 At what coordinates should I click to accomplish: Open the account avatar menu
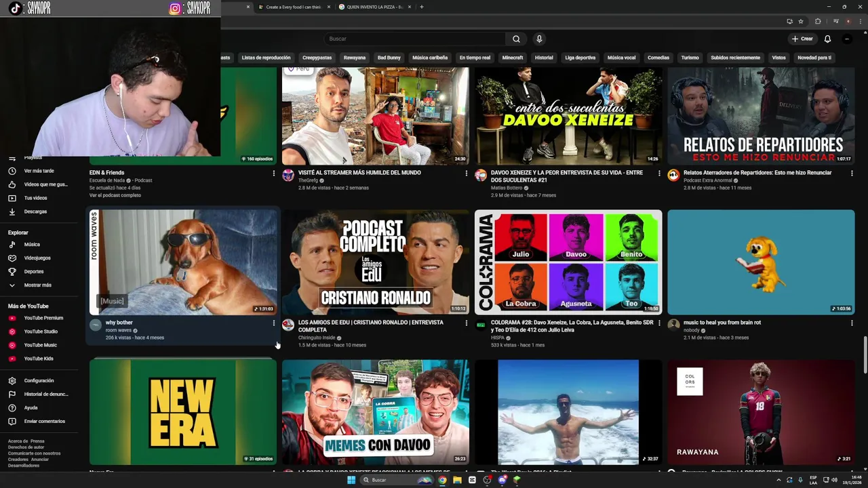(847, 39)
